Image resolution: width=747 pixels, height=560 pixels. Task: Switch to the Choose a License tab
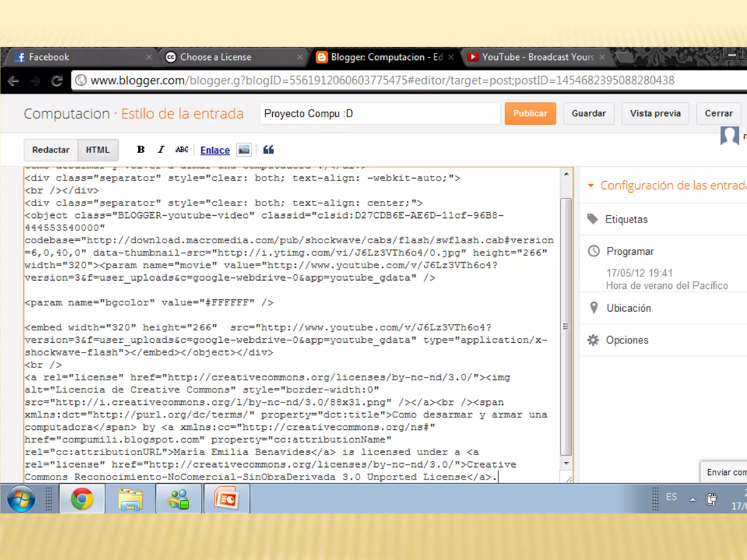pos(216,57)
